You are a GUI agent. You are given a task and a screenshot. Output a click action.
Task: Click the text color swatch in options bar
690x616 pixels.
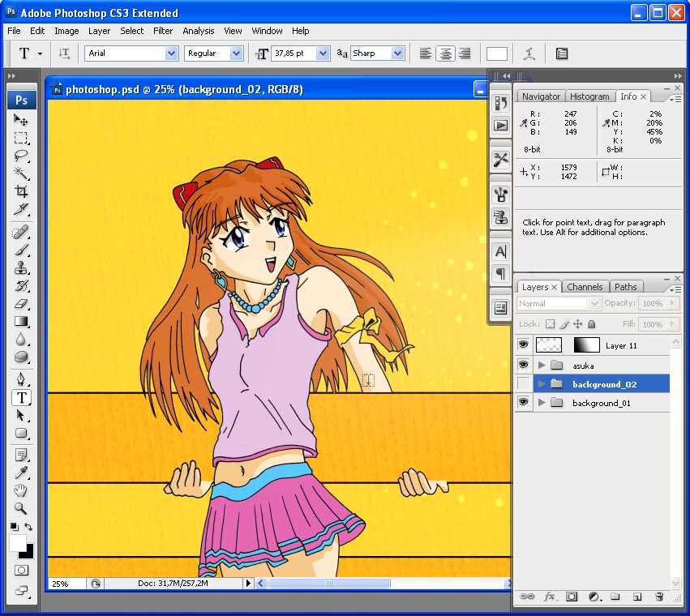[x=496, y=53]
